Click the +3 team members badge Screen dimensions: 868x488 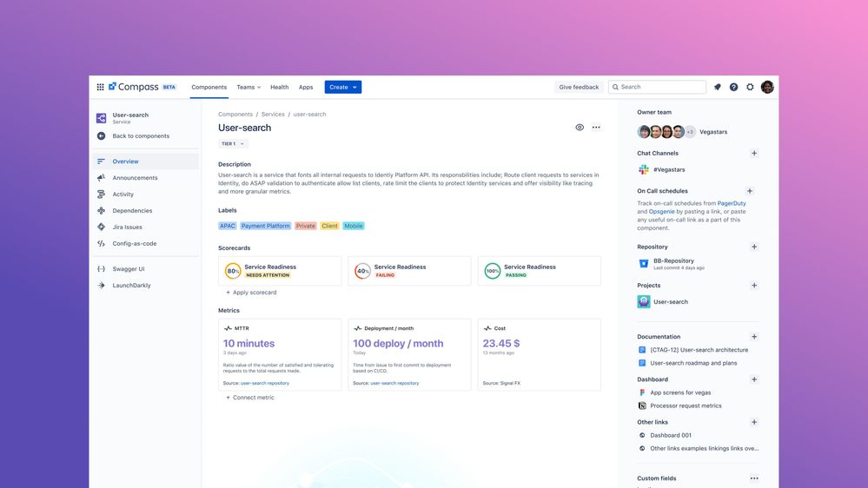(690, 132)
